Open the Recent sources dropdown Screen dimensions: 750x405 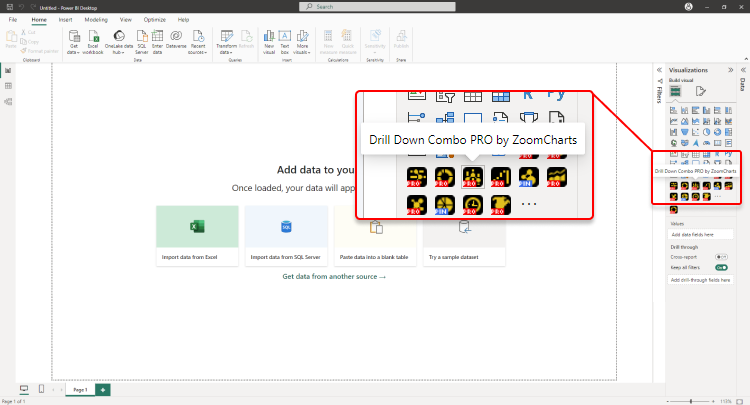click(198, 43)
